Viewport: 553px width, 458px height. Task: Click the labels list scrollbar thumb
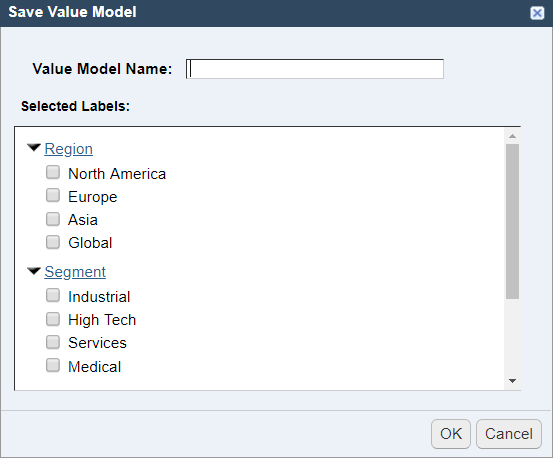point(512,221)
